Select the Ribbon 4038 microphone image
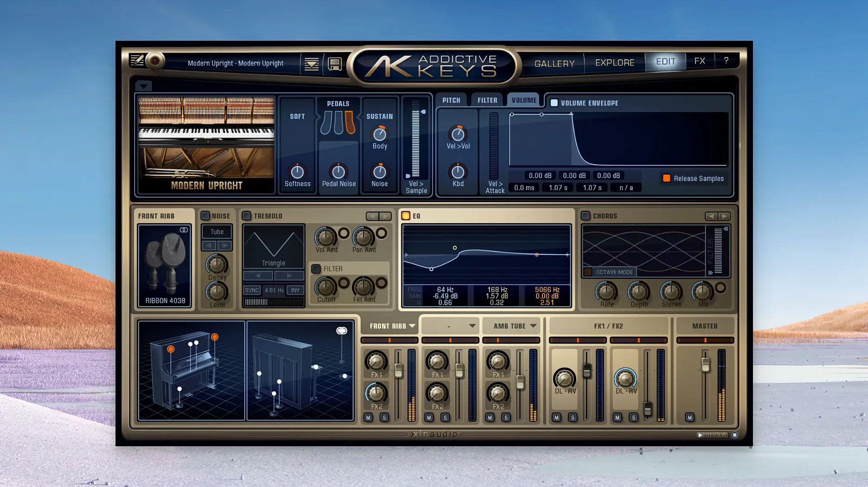 tap(165, 266)
